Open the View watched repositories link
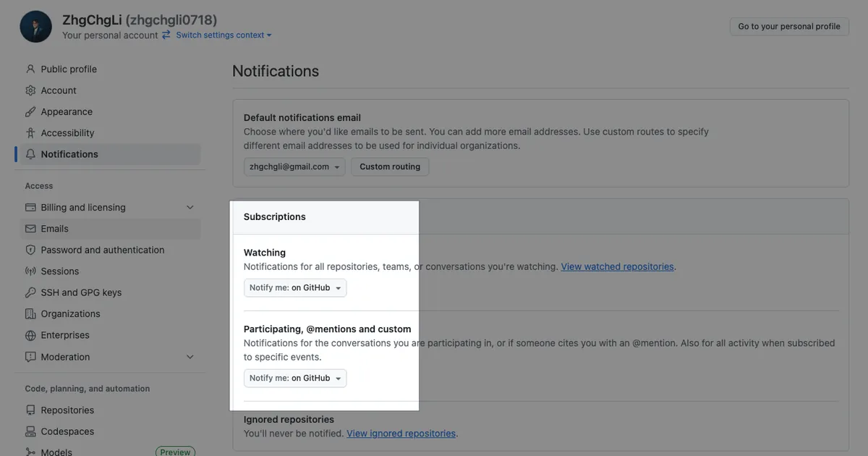 click(617, 266)
